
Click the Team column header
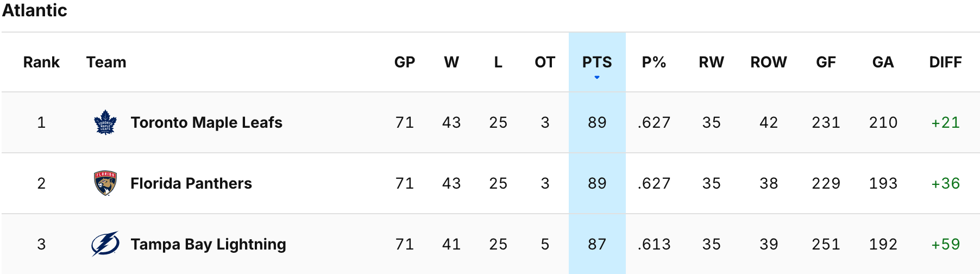coord(106,62)
